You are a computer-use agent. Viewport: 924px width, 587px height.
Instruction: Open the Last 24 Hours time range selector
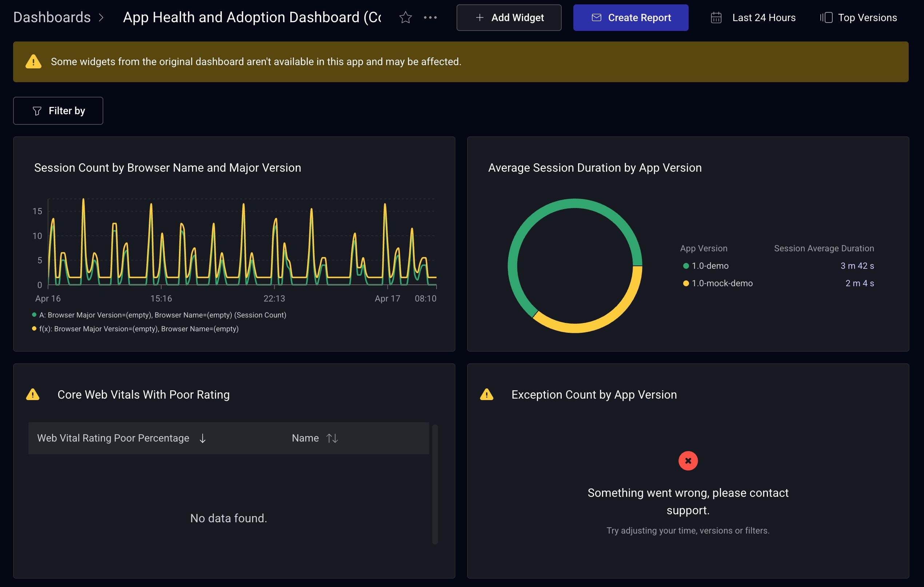[x=764, y=17]
